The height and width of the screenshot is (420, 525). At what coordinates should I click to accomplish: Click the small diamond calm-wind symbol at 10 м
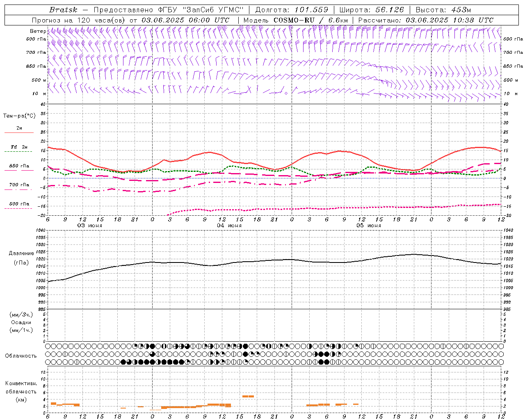click(x=286, y=93)
